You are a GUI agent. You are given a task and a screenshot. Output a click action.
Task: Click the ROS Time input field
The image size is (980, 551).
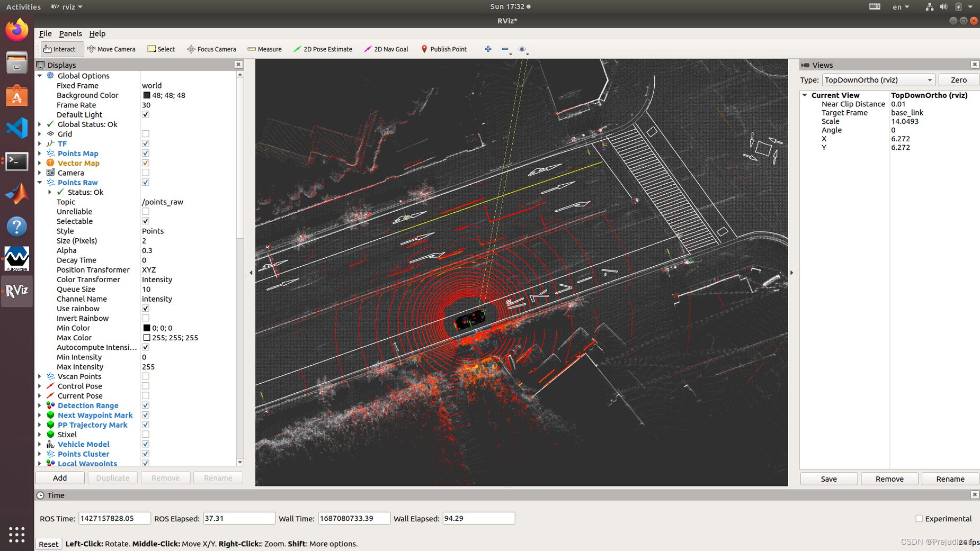click(114, 518)
